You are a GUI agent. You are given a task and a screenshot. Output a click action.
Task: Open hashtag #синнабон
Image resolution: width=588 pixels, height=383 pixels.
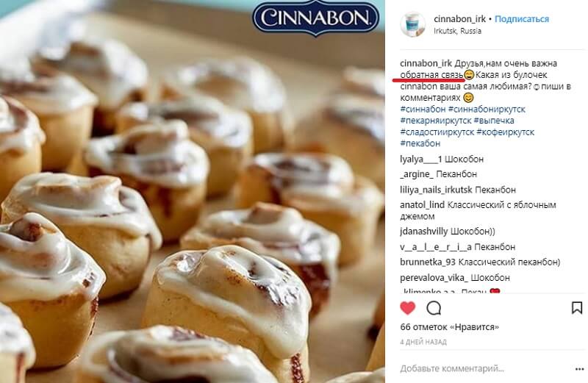click(x=423, y=109)
